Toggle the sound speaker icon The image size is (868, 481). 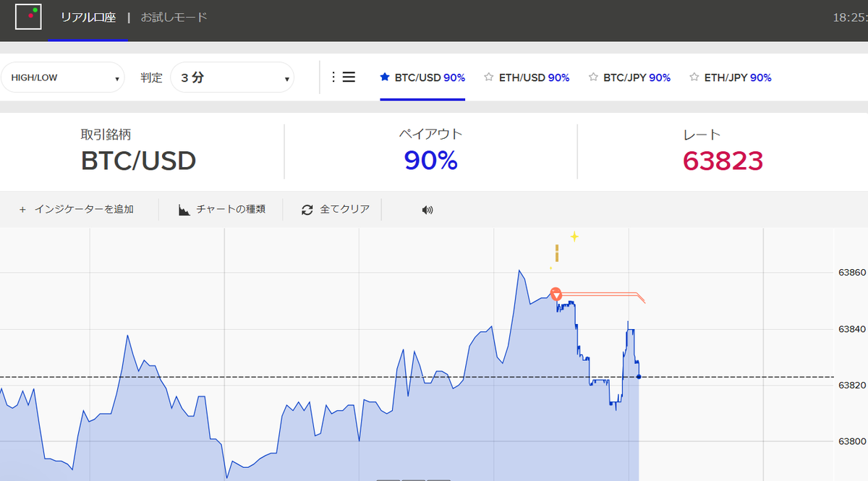coord(427,210)
